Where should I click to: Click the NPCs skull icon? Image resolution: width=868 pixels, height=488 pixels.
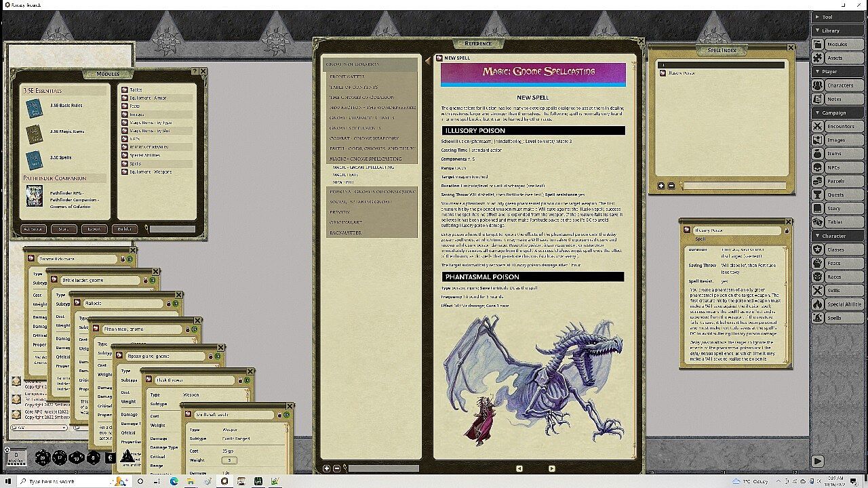point(818,167)
